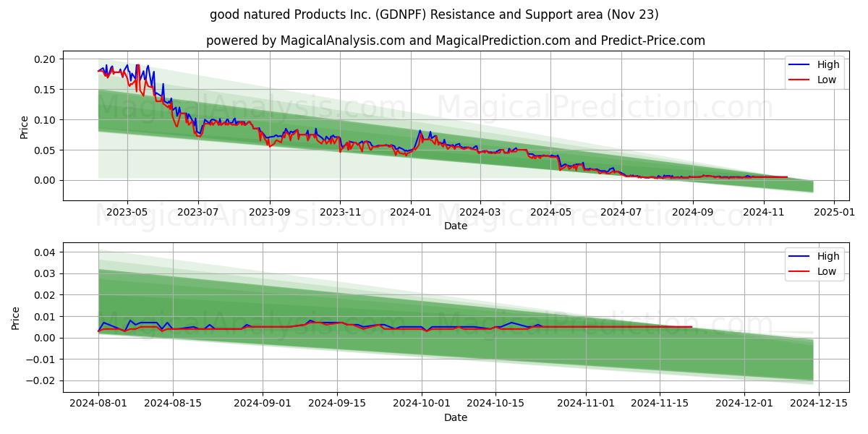Click the '2024-03' tick on top x-axis
The height and width of the screenshot is (434, 868).
(x=480, y=212)
